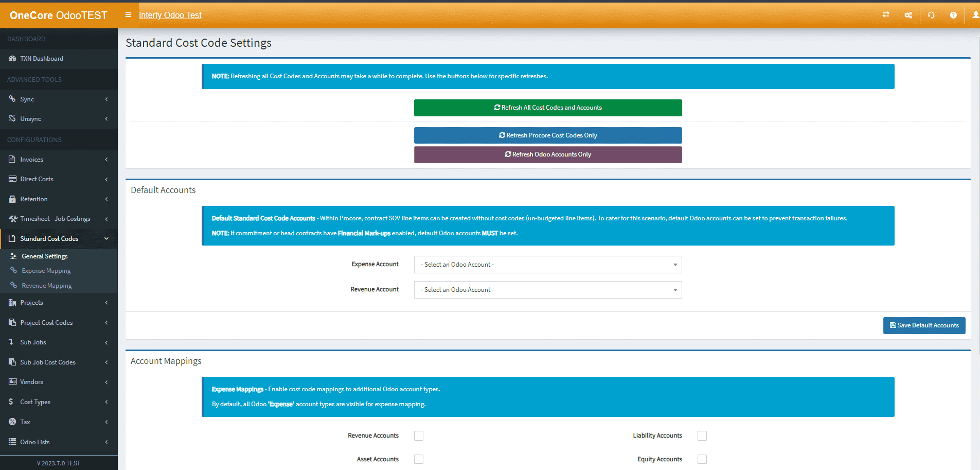Click the hamburger menu toggle icon
980x470 pixels.
(128, 15)
